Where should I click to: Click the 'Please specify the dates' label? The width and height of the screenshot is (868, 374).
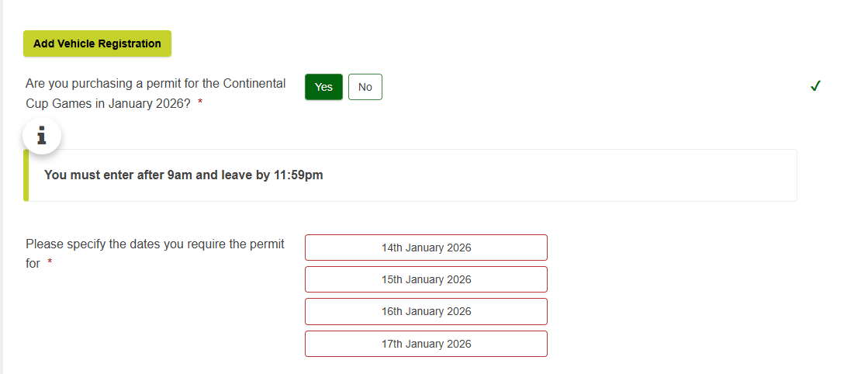(x=155, y=244)
